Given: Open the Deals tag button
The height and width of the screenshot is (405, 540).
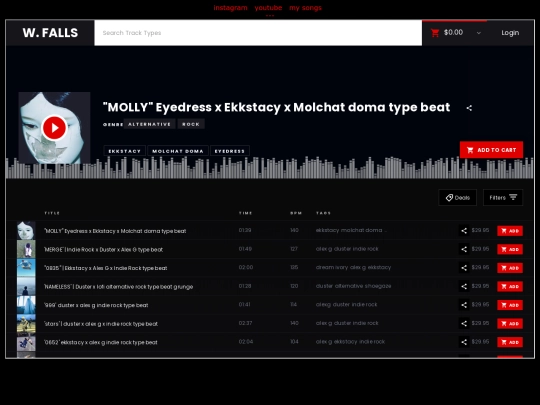Looking at the screenshot, I should click(457, 198).
